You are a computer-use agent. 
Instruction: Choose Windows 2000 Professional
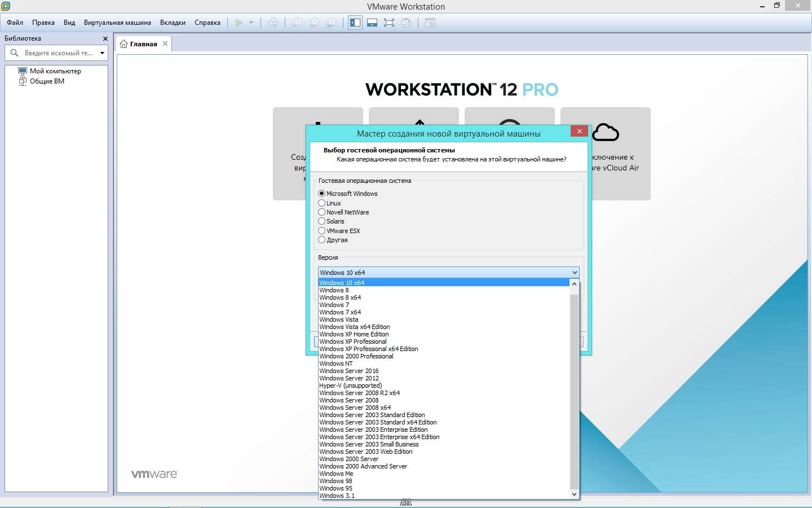coord(444,356)
